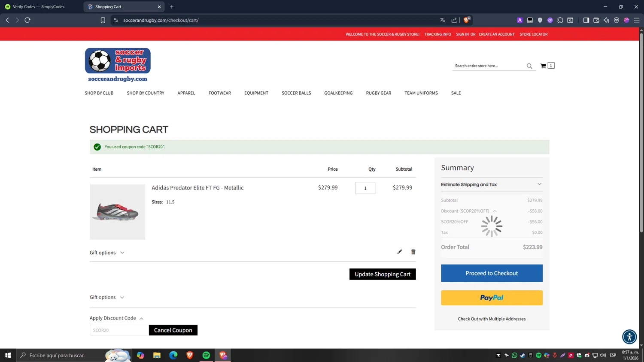
Task: Open the Tracking Info link
Action: tap(437, 34)
